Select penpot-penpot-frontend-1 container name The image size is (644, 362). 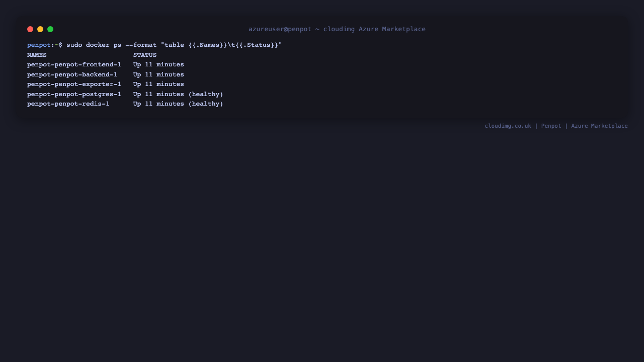pyautogui.click(x=74, y=65)
